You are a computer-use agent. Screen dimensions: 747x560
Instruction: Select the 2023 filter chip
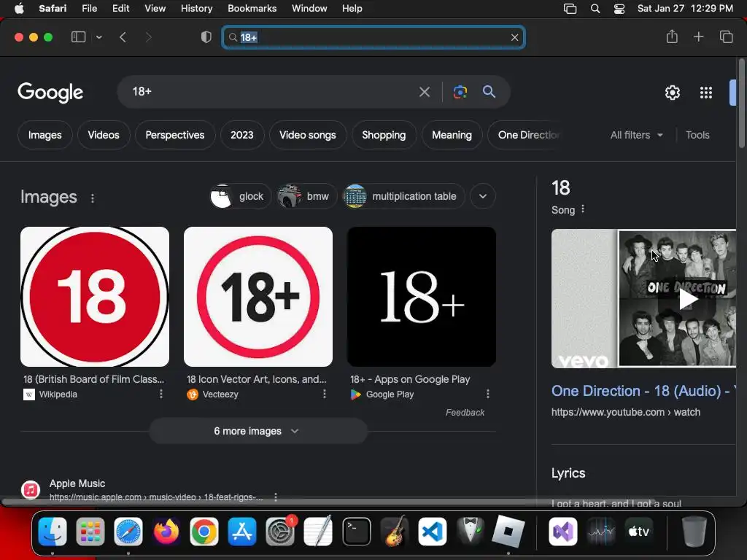[x=242, y=135]
